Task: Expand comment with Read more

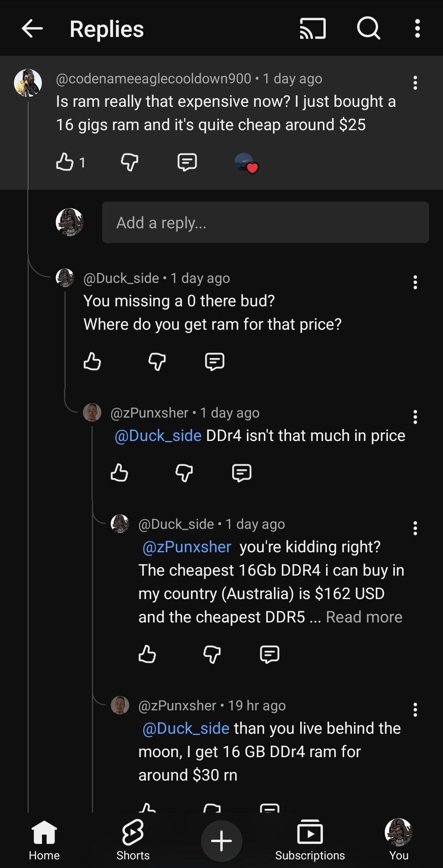Action: coord(364,617)
